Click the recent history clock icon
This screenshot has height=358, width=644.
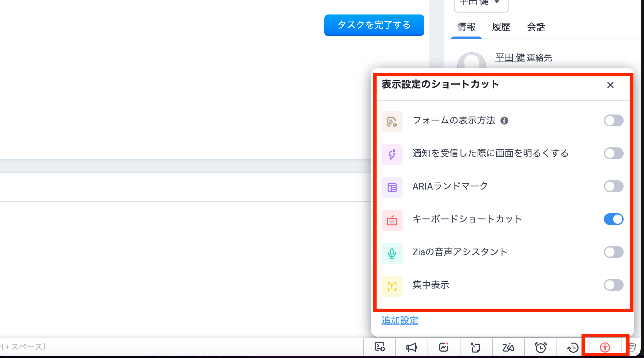(573, 347)
